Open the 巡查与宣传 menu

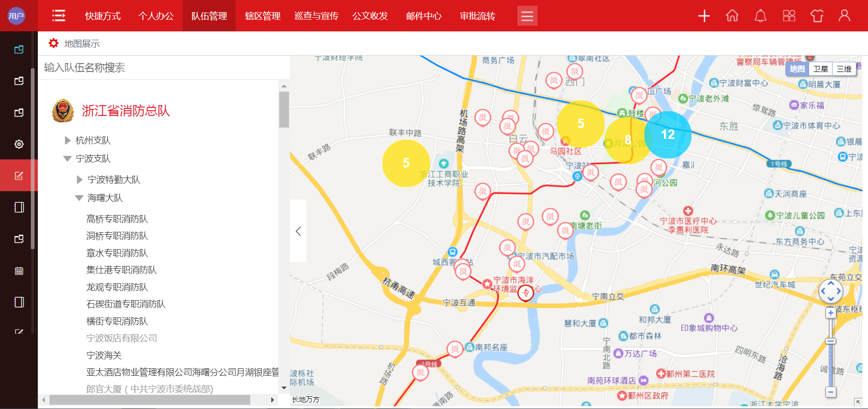(x=316, y=16)
